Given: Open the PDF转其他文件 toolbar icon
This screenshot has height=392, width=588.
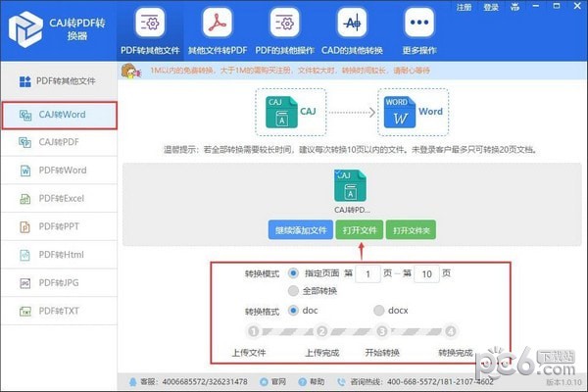Looking at the screenshot, I should (x=150, y=24).
